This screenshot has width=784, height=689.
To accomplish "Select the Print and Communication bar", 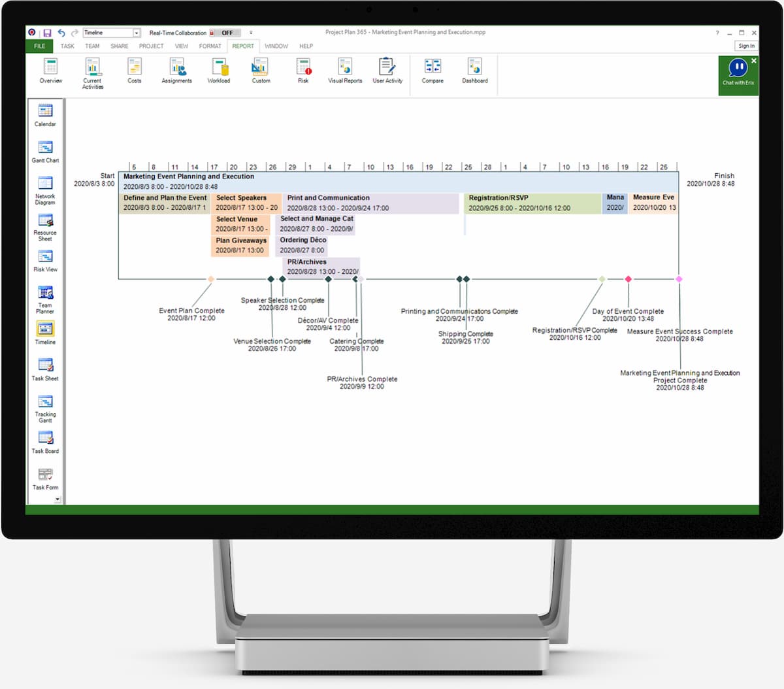I will [x=370, y=203].
